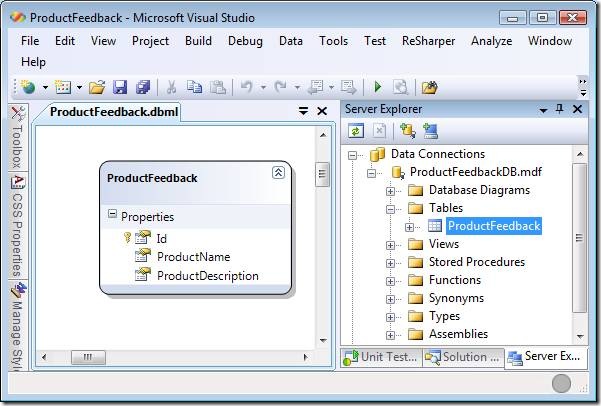Pin the Server Explorer with auto-hide pushpin
The width and height of the screenshot is (601, 406).
(559, 109)
